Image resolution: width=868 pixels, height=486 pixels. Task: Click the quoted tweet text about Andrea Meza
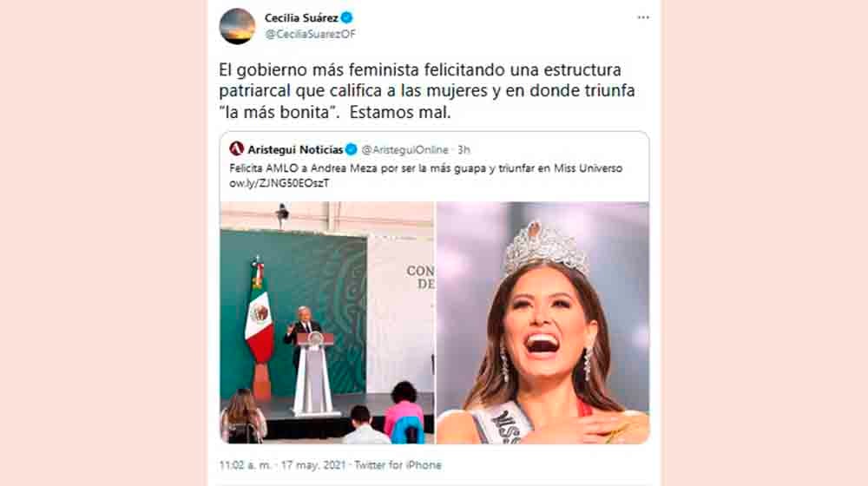coord(425,168)
